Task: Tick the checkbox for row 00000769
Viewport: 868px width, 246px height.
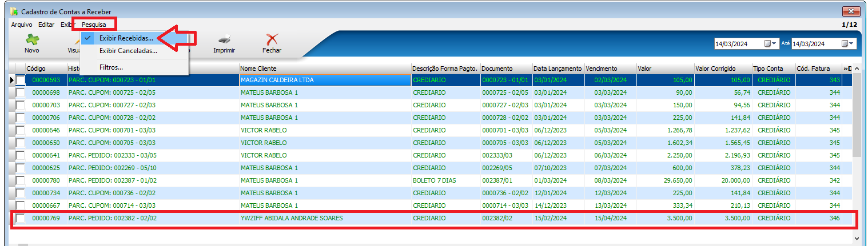Action: [x=21, y=218]
